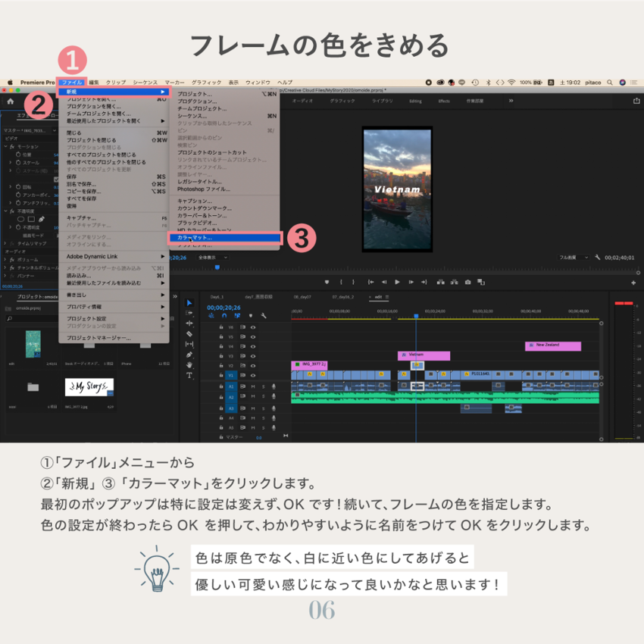Viewport: 644px width, 644px height.
Task: Hide track V6 with eye icon
Action: click(253, 327)
